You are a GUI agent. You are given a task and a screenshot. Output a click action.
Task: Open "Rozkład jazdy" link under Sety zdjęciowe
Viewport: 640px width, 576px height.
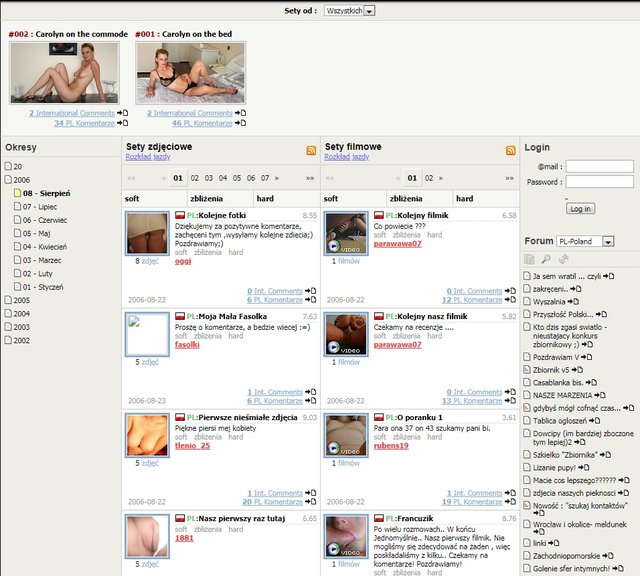(x=147, y=157)
